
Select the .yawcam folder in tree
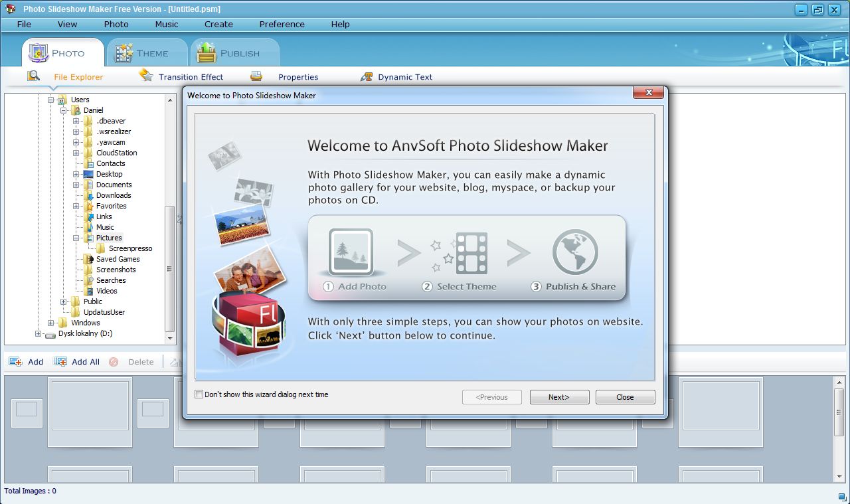[111, 142]
